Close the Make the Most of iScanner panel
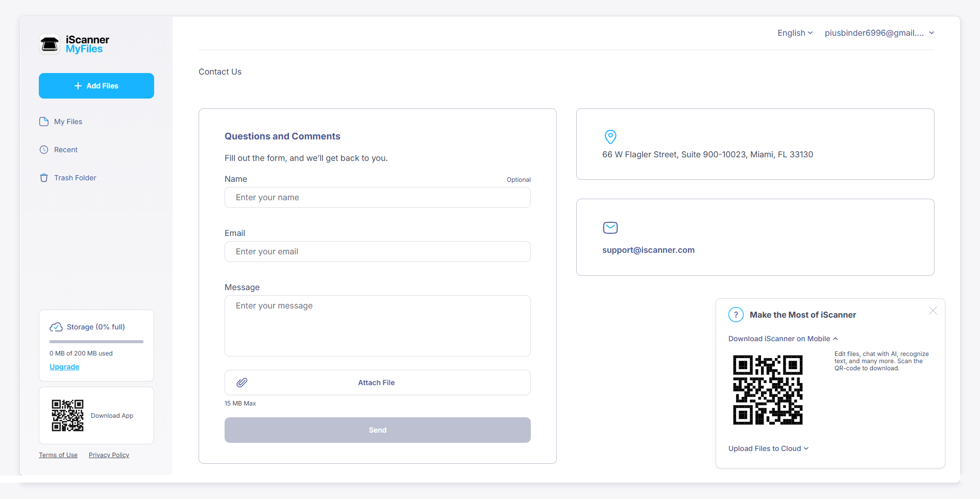Image resolution: width=980 pixels, height=499 pixels. (x=933, y=311)
